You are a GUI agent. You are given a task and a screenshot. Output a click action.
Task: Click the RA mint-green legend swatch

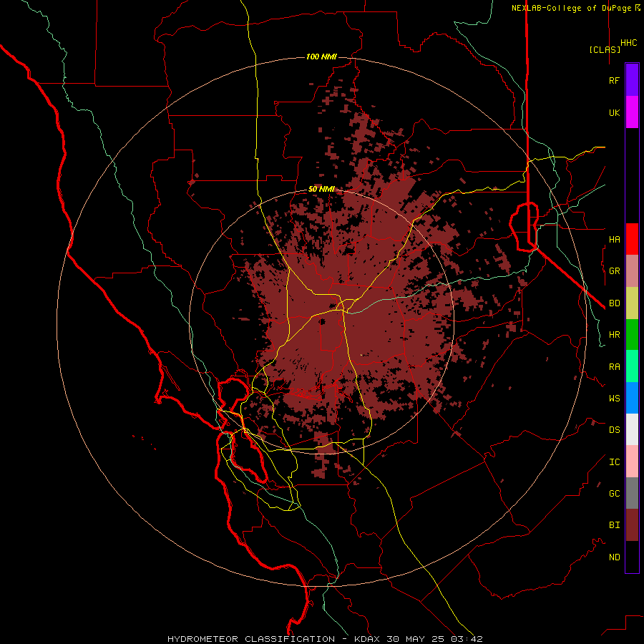tap(632, 366)
